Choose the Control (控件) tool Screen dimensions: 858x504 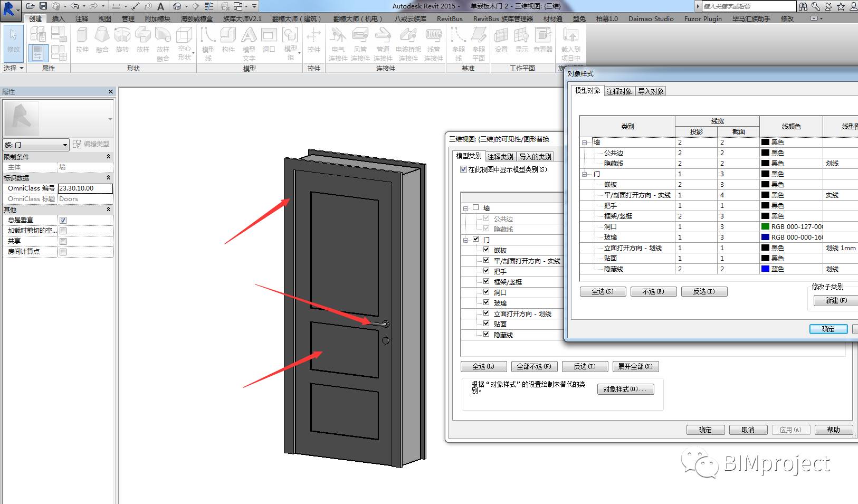[314, 40]
